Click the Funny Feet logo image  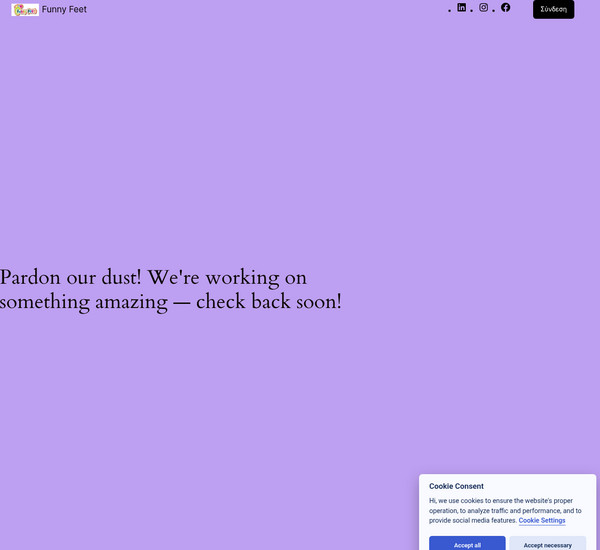(x=25, y=10)
